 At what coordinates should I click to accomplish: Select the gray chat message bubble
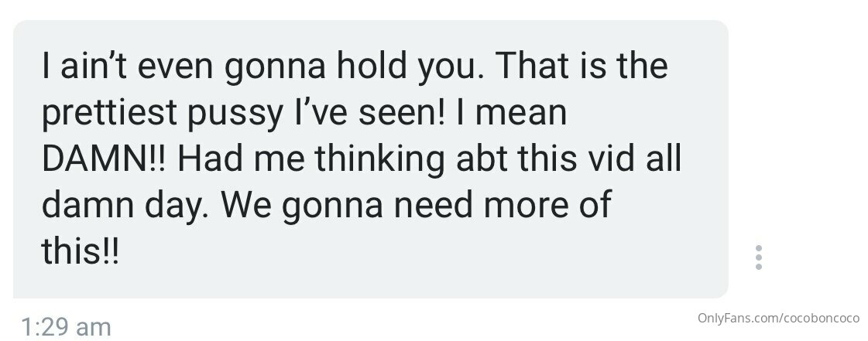(370, 159)
